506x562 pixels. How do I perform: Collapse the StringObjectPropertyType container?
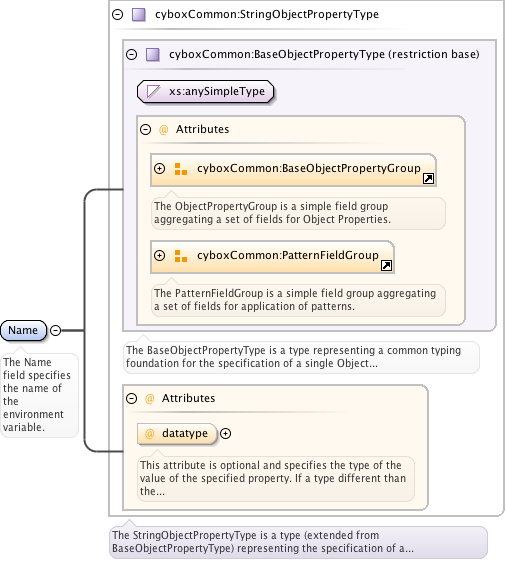(118, 14)
